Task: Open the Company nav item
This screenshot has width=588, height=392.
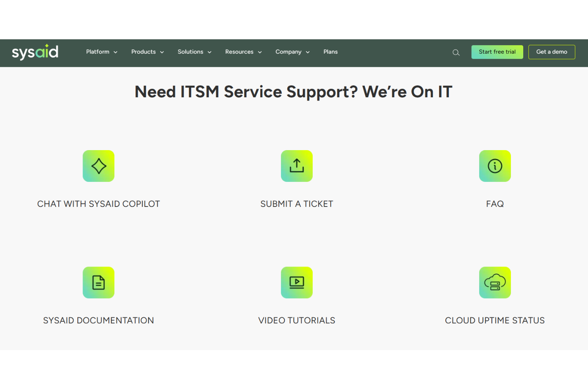Action: [288, 52]
